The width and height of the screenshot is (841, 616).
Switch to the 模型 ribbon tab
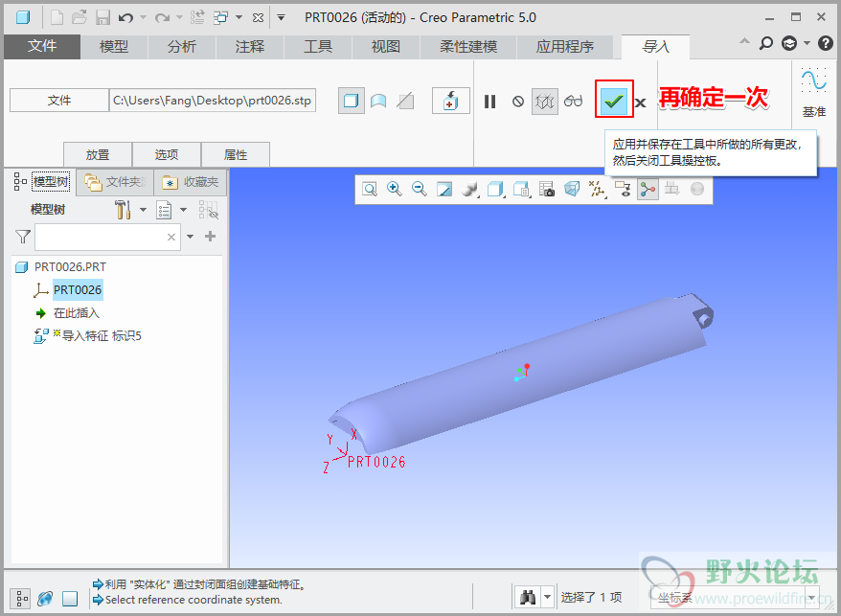114,47
